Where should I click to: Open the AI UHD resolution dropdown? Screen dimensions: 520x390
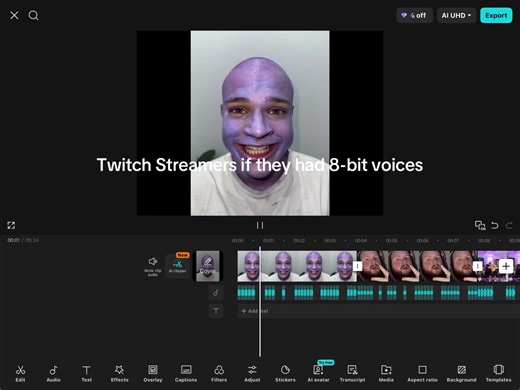[456, 15]
